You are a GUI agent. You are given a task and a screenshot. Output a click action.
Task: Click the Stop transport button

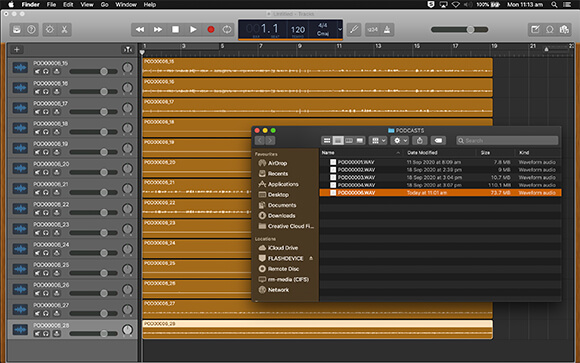[x=175, y=30]
